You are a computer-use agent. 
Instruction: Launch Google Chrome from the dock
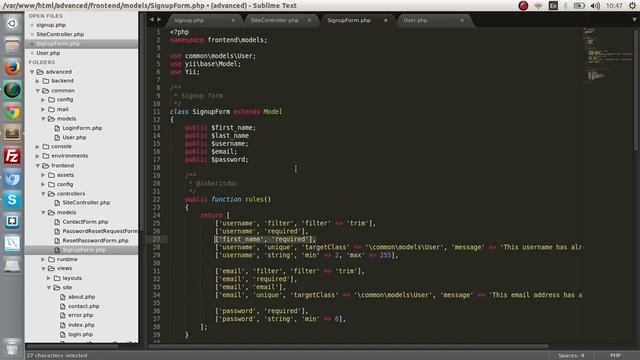(12, 111)
